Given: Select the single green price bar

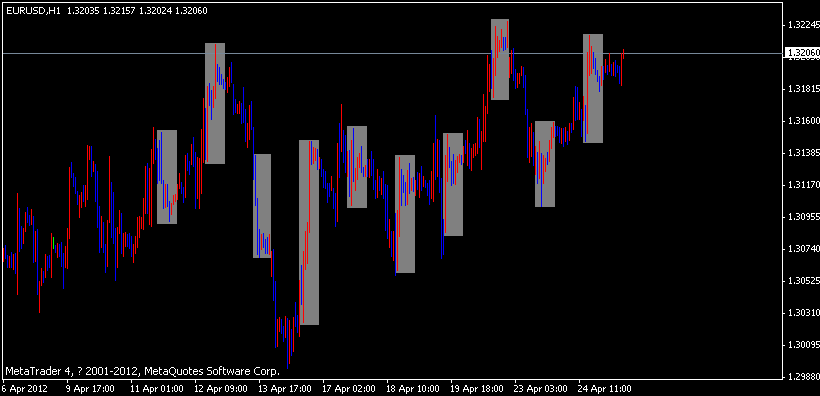Looking at the screenshot, I should click(53, 243).
